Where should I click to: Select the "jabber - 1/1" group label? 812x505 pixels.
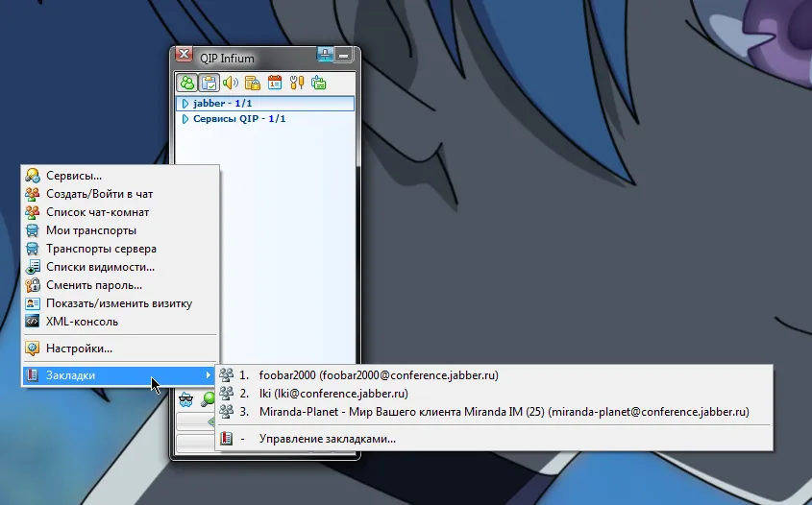tap(222, 104)
